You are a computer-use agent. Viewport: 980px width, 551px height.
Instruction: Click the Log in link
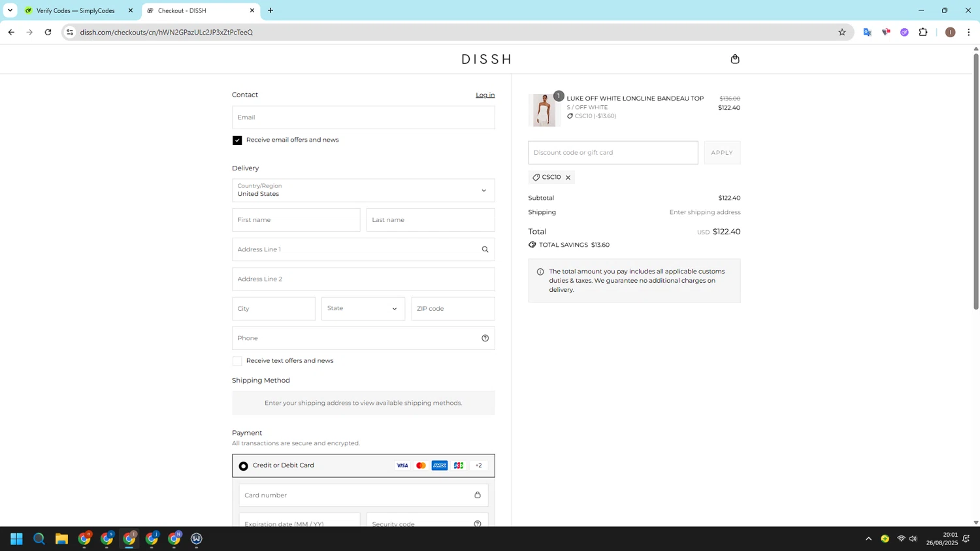(485, 95)
